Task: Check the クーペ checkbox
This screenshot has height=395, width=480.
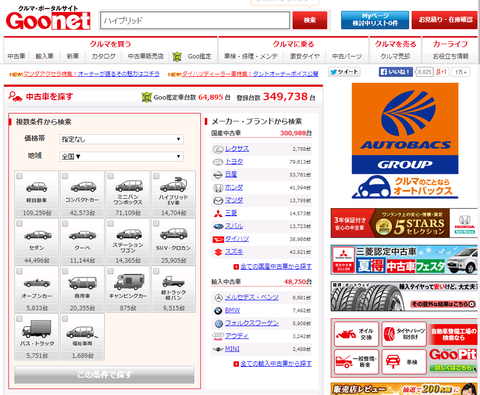Action: 65,223
